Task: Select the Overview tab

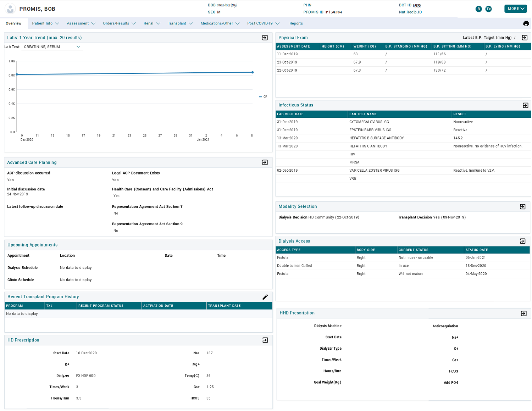Action: coord(13,23)
